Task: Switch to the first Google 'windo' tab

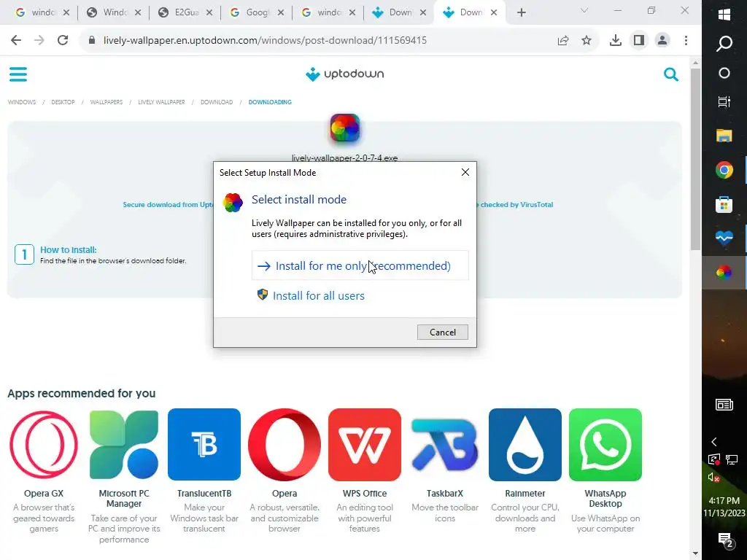Action: click(x=42, y=12)
